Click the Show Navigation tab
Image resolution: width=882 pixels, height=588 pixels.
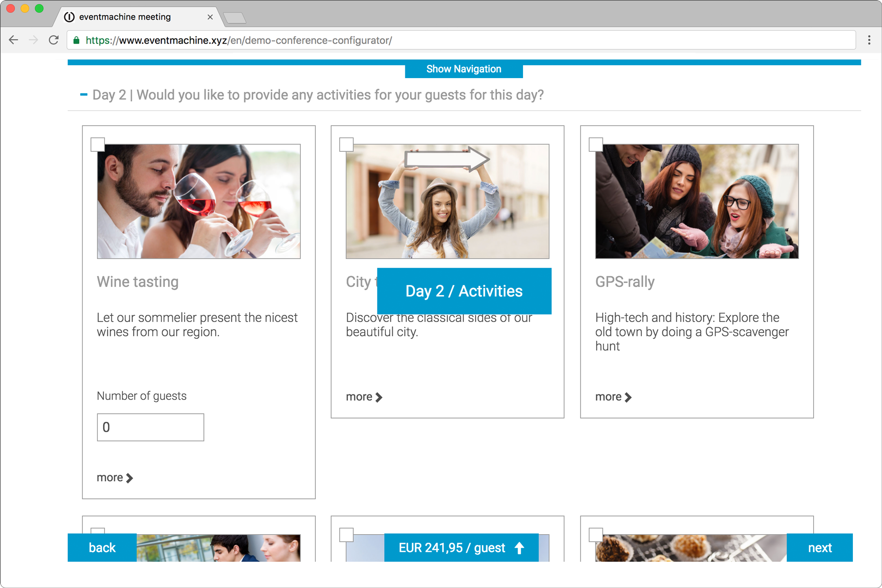[x=463, y=69]
